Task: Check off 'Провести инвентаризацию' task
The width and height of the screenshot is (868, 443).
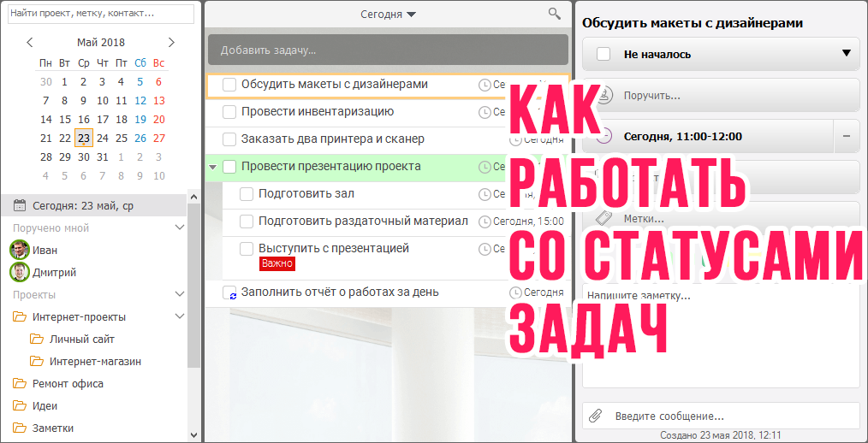Action: coord(229,112)
